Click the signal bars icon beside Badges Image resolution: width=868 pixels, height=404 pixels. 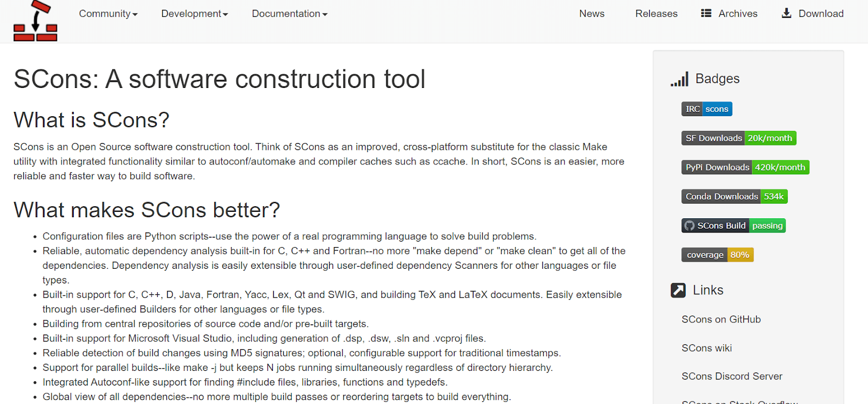(679, 79)
